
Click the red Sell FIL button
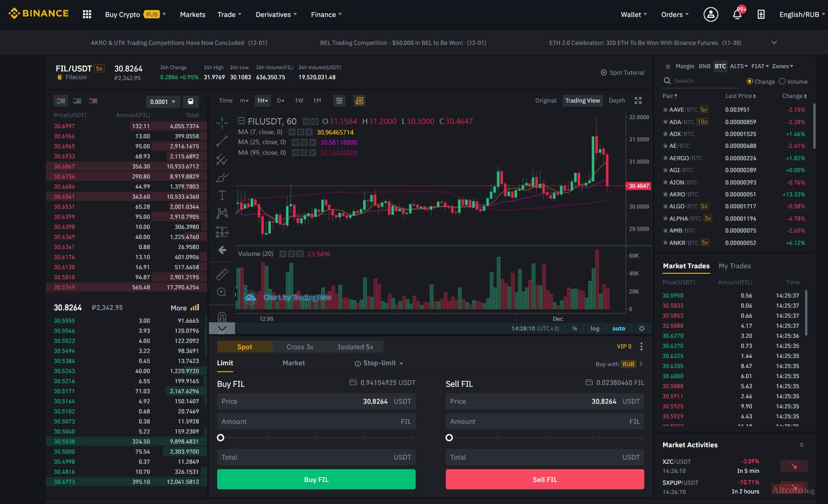click(545, 479)
